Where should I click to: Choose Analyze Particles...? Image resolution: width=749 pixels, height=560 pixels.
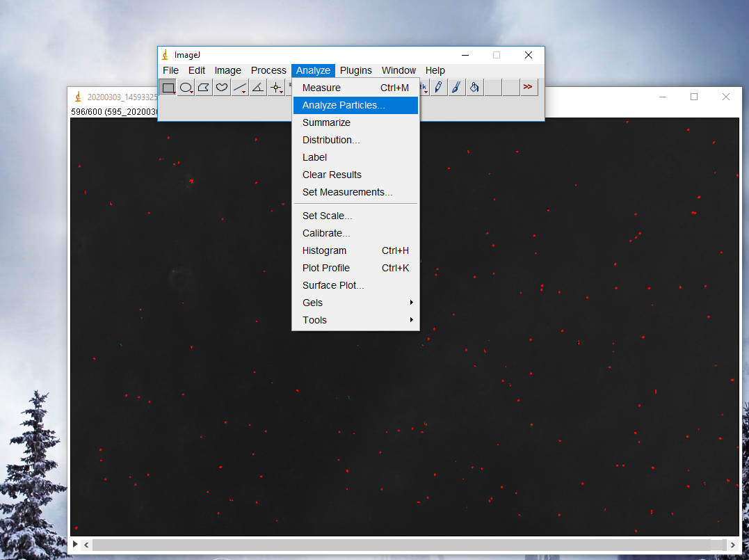355,105
